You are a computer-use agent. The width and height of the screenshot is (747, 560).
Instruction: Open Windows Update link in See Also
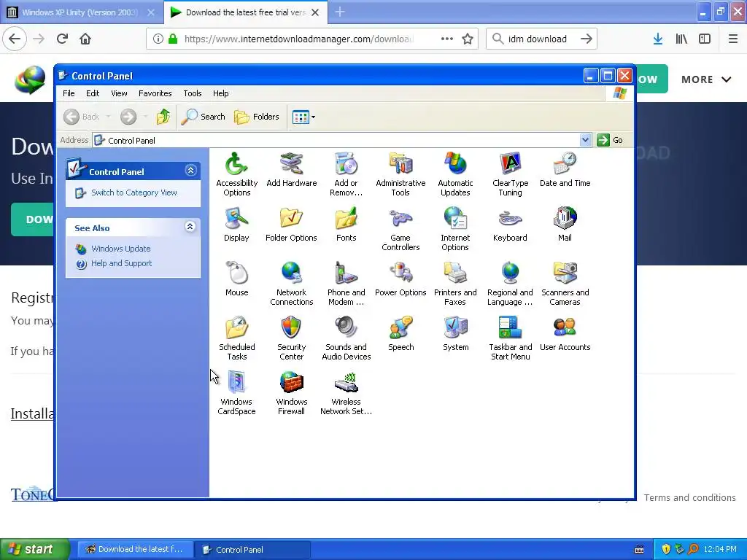tap(120, 249)
